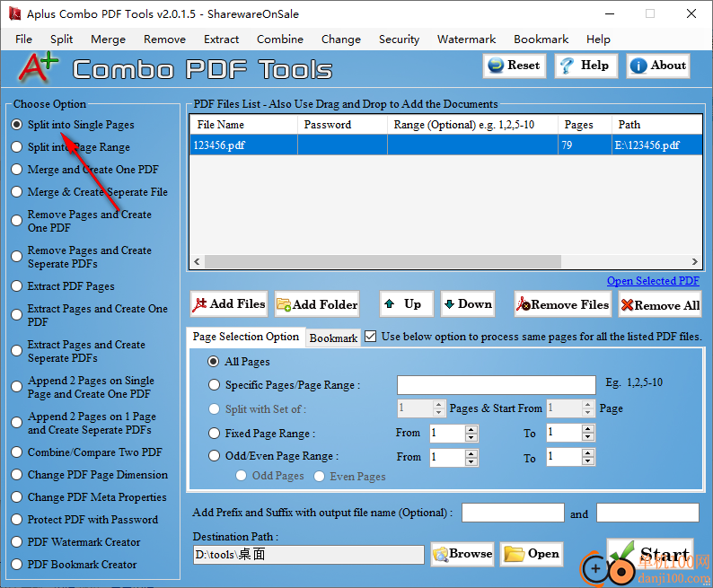Open the Remove menu

click(x=164, y=39)
